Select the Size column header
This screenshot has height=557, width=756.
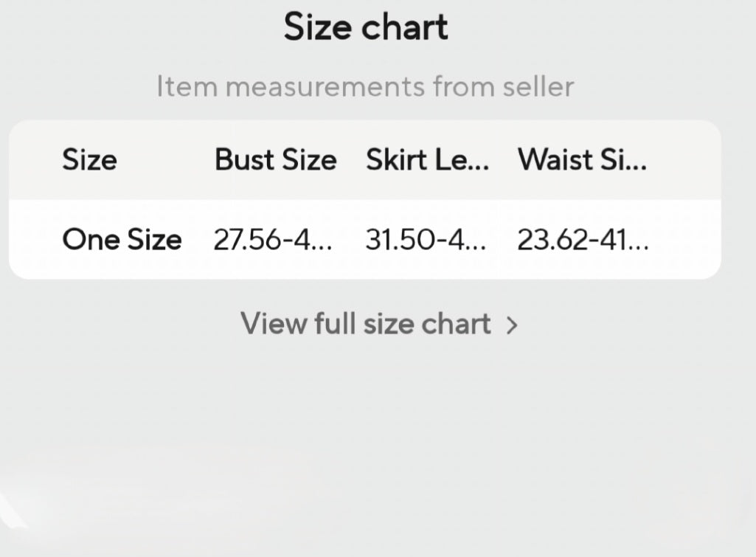click(89, 160)
